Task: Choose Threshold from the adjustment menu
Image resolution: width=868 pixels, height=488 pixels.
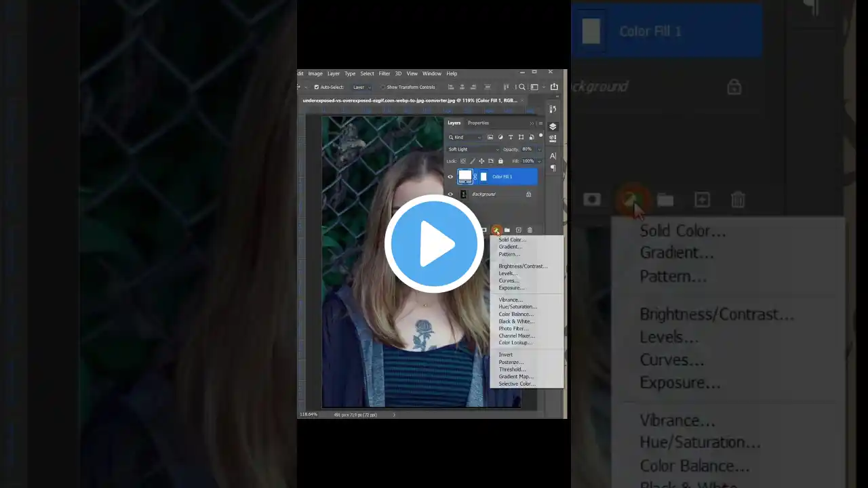Action: point(512,369)
